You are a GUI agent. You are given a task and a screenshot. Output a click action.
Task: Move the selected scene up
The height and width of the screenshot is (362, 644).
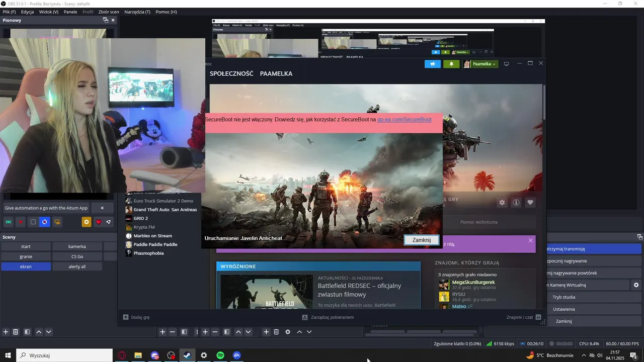point(39,332)
